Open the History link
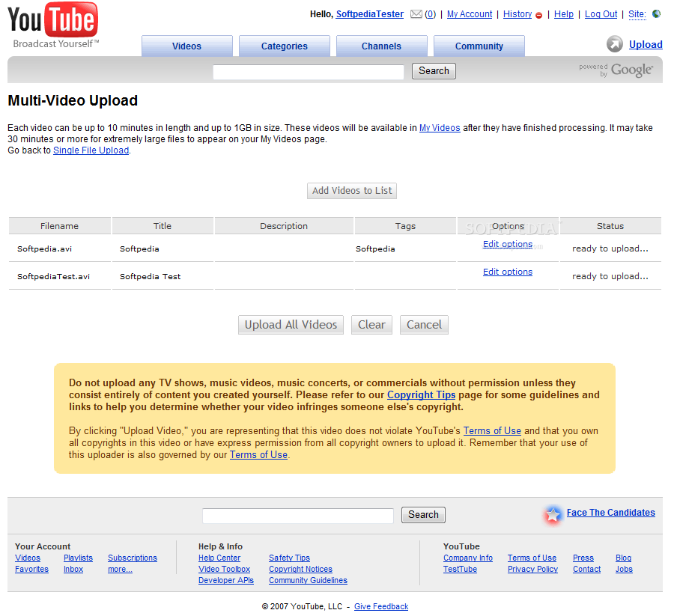This screenshot has height=616, width=680. pos(517,14)
